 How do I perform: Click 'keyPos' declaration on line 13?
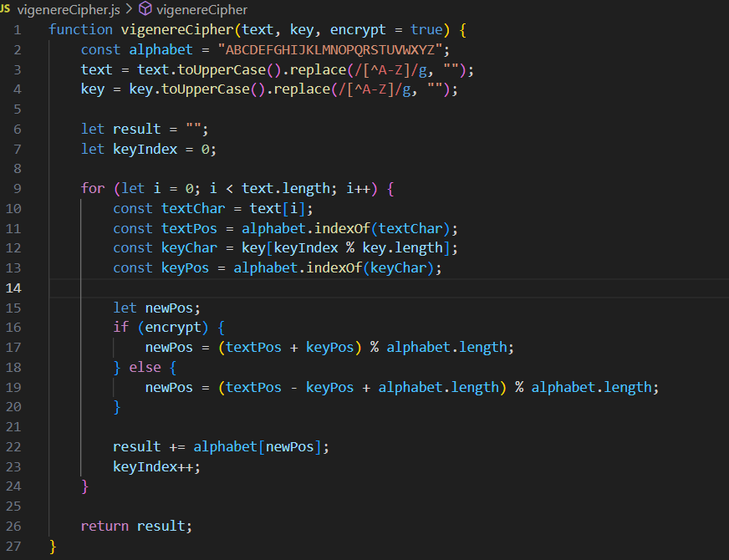pos(185,268)
